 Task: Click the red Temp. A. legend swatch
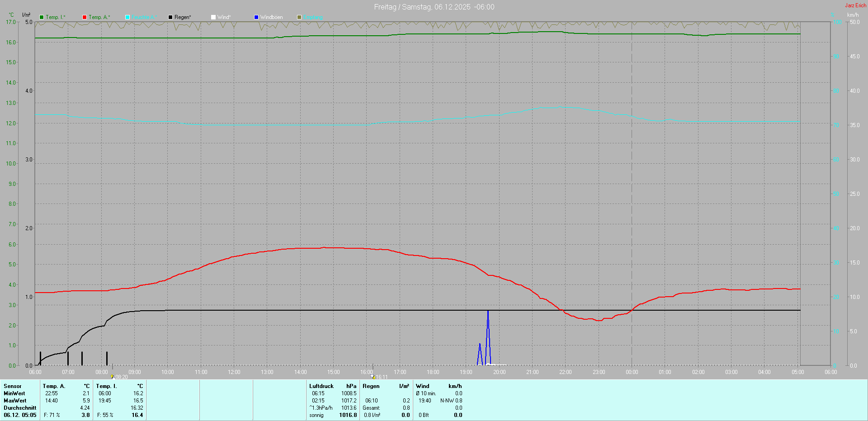[85, 17]
